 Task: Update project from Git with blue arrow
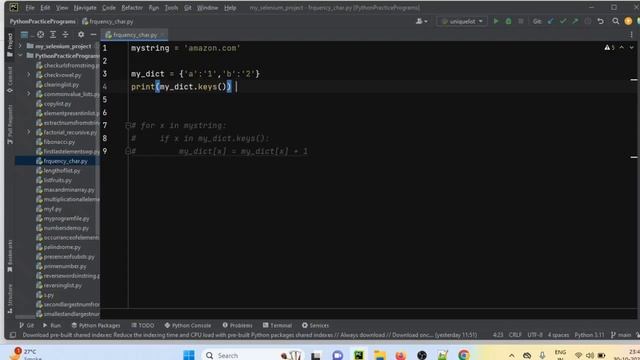point(551,21)
